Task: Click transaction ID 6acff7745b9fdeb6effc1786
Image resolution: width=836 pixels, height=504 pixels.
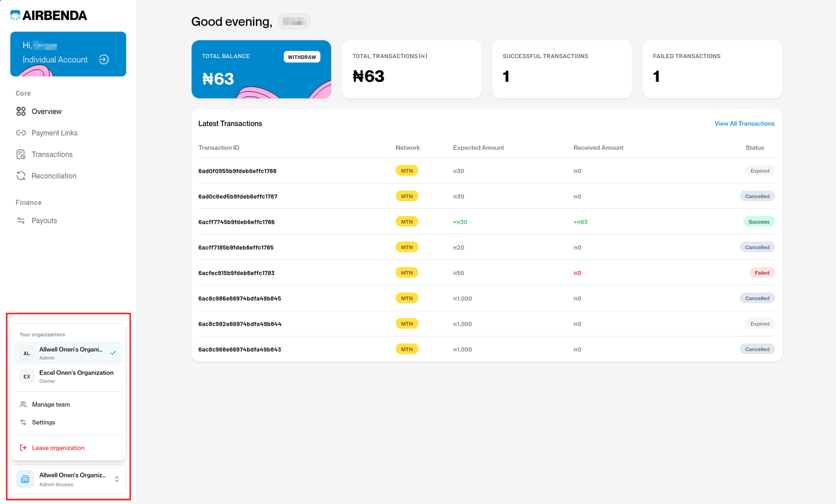Action: [x=236, y=222]
